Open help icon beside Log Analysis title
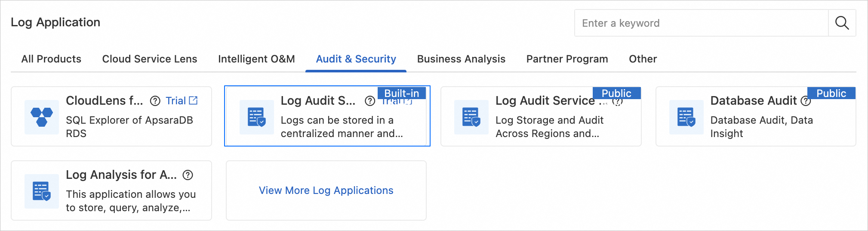868x231 pixels. point(188,175)
